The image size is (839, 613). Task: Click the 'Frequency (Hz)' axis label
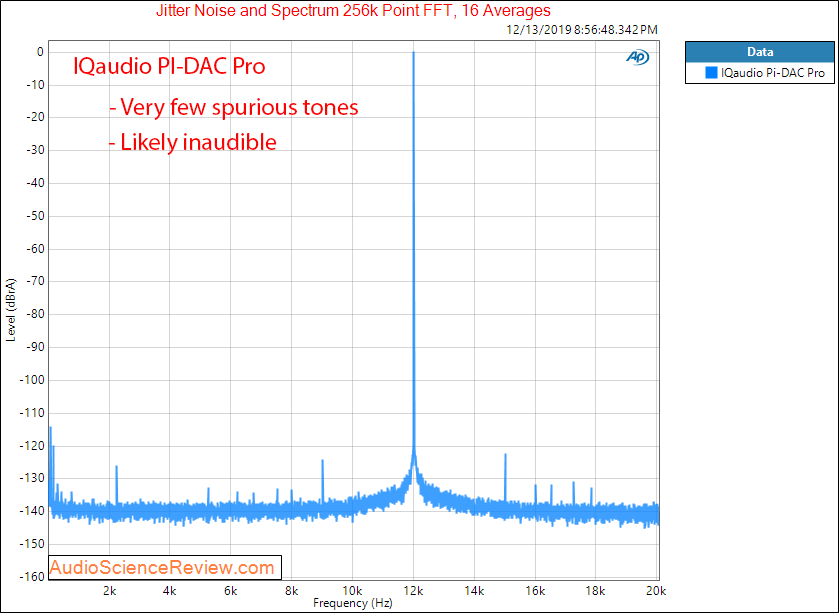(353, 603)
